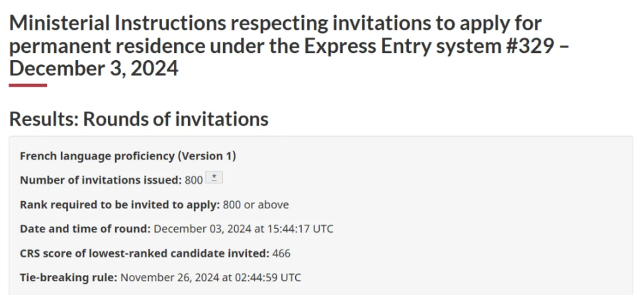The width and height of the screenshot is (644, 295).
Task: Click "permanent residence" in the title heading
Action: pos(107,46)
